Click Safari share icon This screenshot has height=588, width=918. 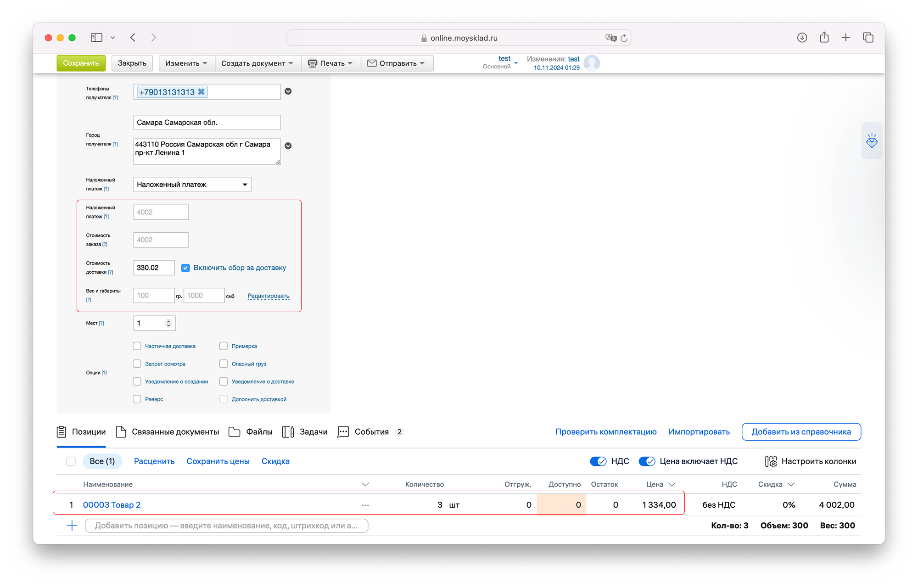tap(824, 38)
